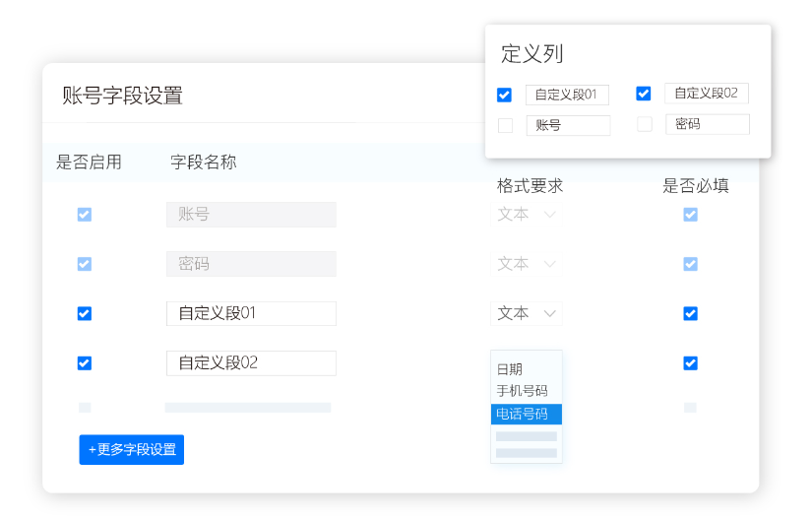Click the 自定义段01 field name input

pos(251,313)
